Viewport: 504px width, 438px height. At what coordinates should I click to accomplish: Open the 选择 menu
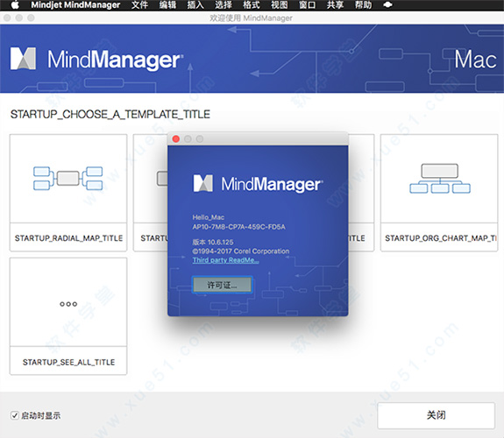pyautogui.click(x=224, y=5)
